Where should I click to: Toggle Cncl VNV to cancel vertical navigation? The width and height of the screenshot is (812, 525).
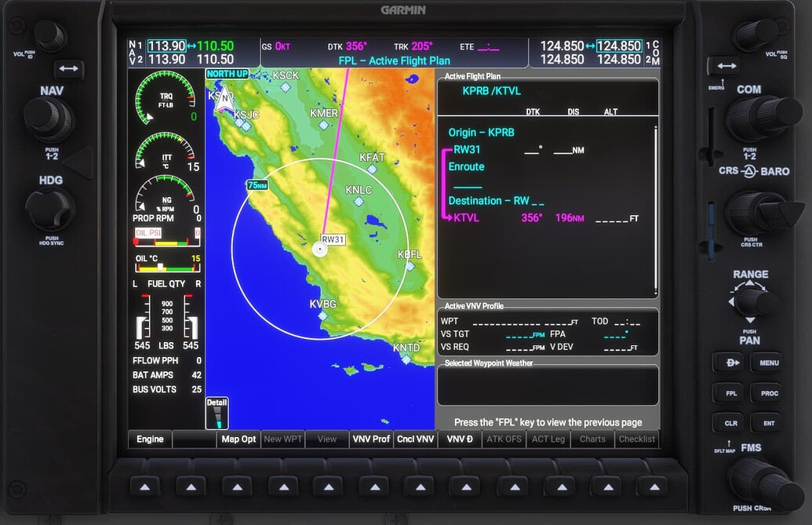[415, 439]
